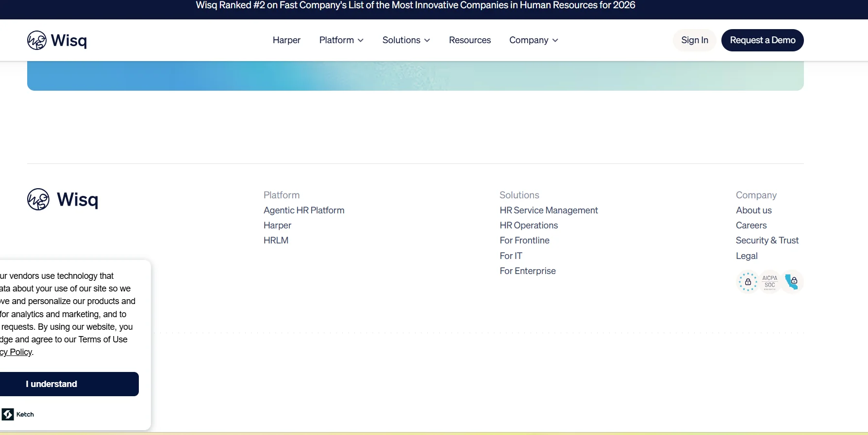Viewport: 868px width, 435px height.
Task: Open the Careers footer link
Action: [751, 226]
